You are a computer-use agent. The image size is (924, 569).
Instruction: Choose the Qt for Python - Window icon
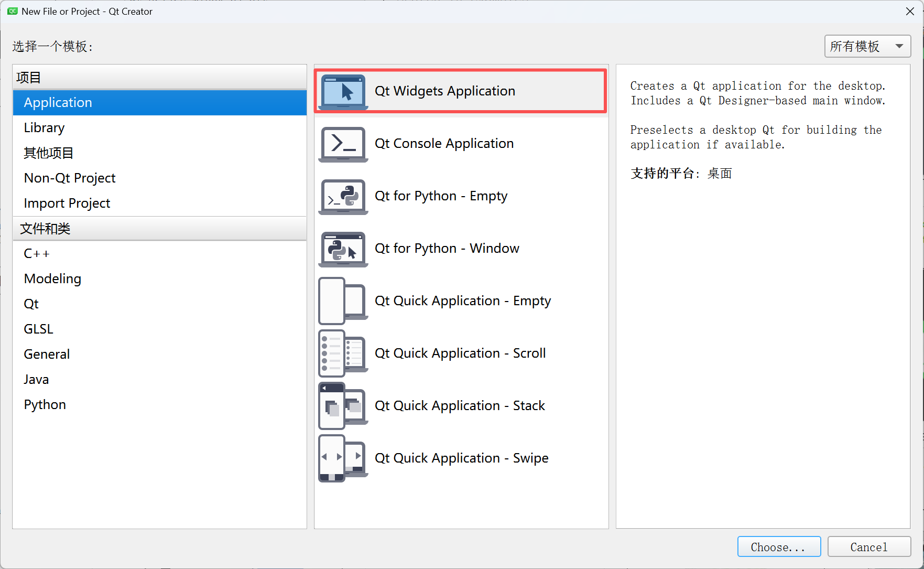click(x=343, y=249)
